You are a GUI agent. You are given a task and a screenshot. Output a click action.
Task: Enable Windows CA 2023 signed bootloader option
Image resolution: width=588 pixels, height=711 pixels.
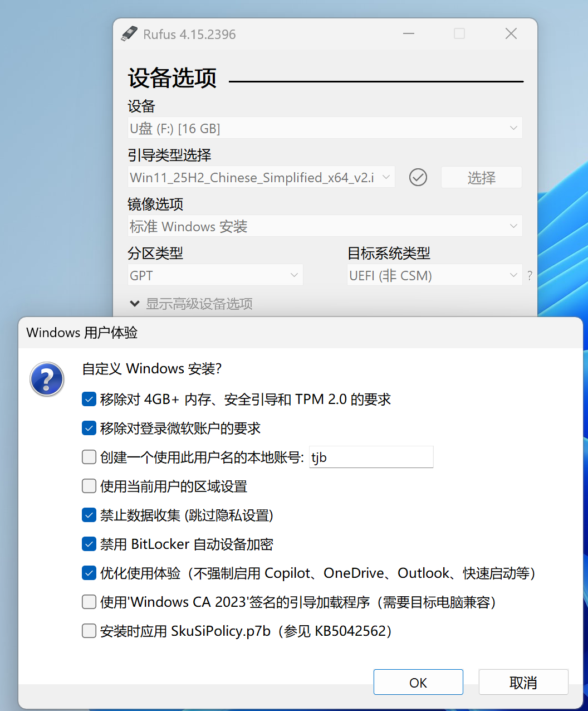[x=89, y=602]
